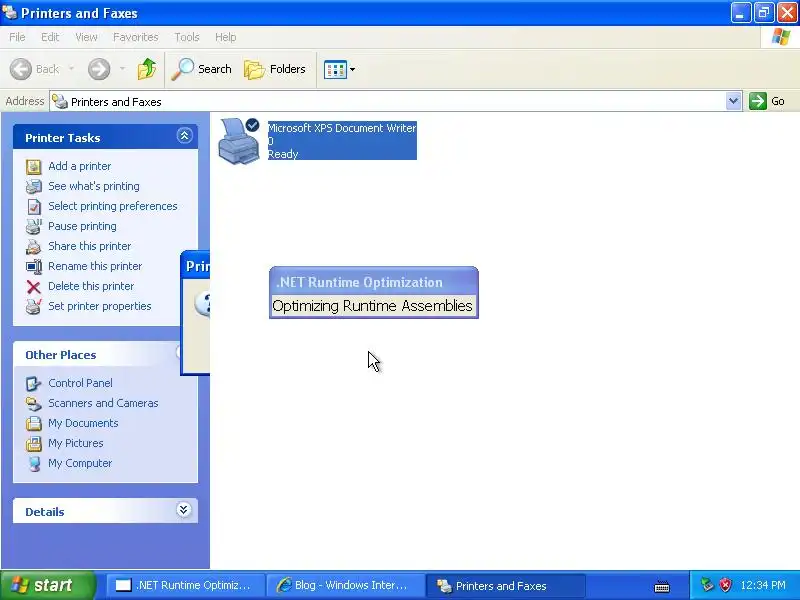Open the Tools menu

(x=187, y=37)
